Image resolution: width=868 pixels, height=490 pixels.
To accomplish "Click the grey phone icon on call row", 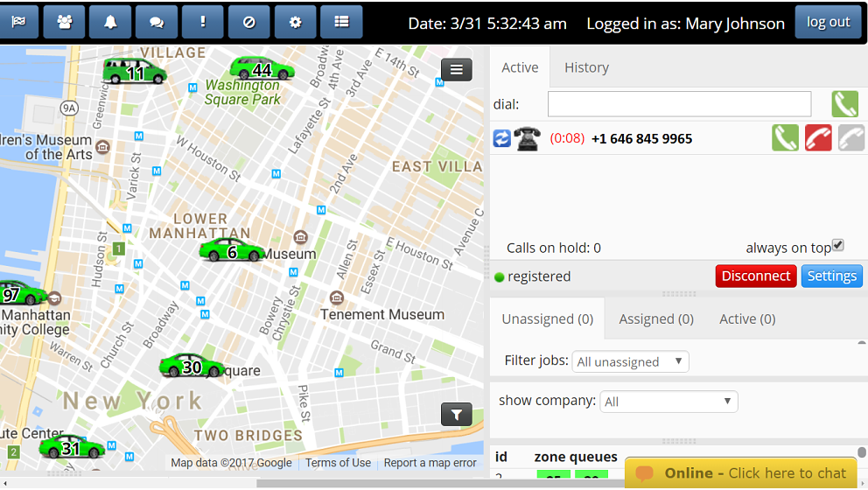I will pyautogui.click(x=851, y=138).
